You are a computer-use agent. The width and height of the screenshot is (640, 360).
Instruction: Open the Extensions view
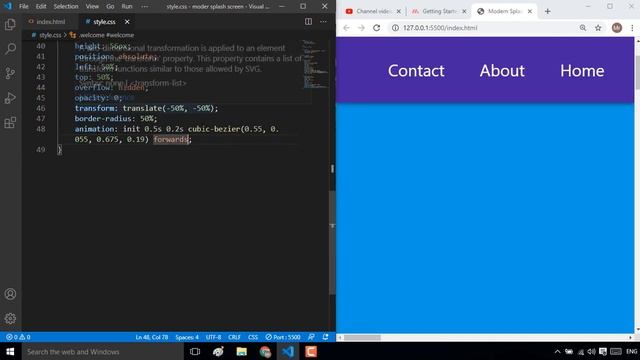[10, 122]
